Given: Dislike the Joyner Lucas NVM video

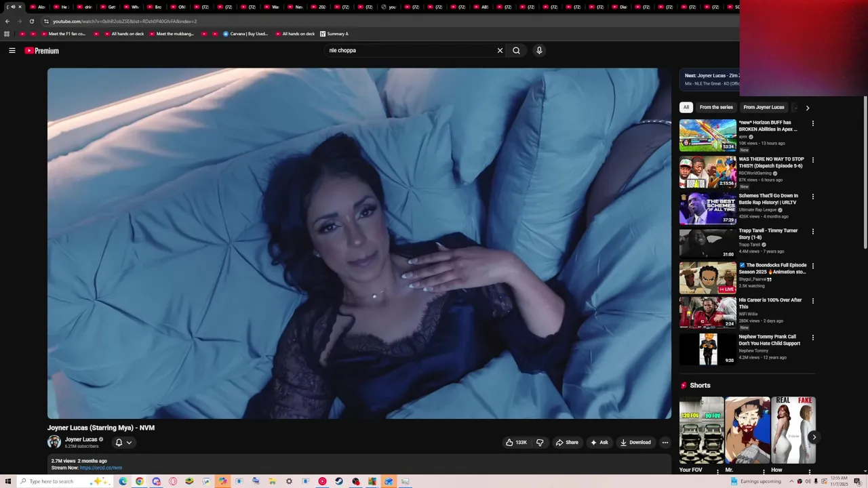Looking at the screenshot, I should (540, 443).
